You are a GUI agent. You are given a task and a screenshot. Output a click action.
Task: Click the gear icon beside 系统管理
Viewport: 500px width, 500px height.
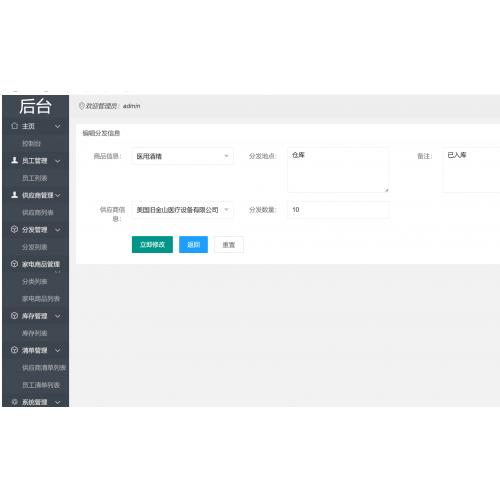pyautogui.click(x=14, y=402)
